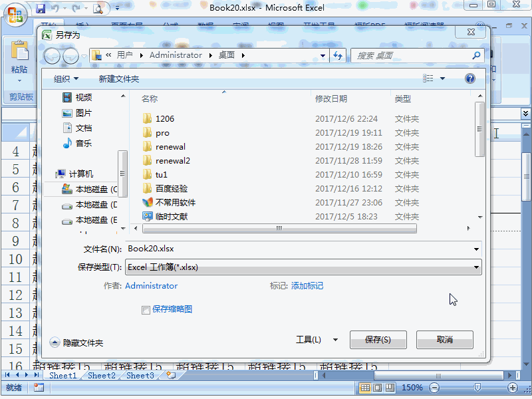This screenshot has width=532, height=399.
Task: Click the Excel zoom slider handle
Action: [x=477, y=388]
